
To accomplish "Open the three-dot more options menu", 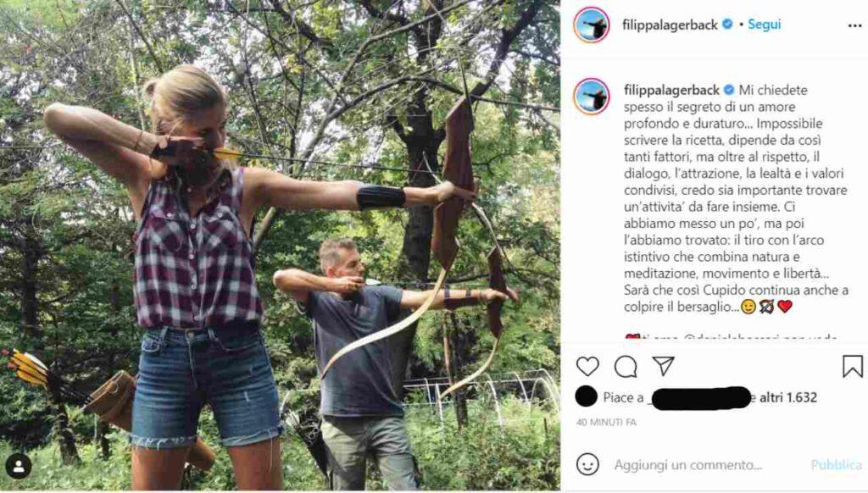I will (x=854, y=25).
